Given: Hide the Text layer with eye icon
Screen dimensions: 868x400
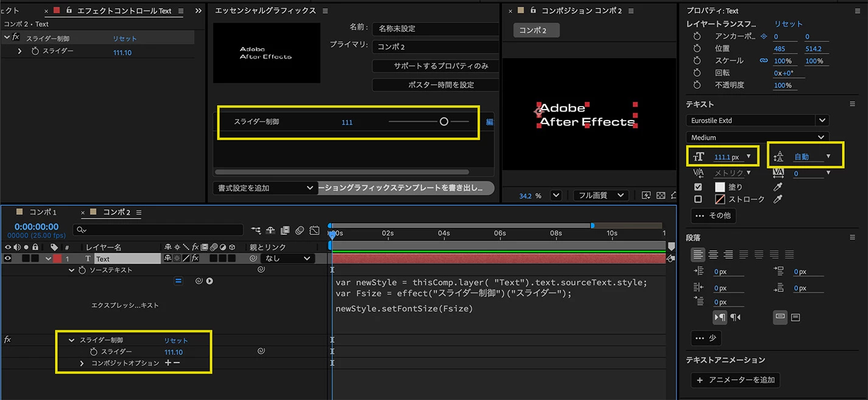Looking at the screenshot, I should [8, 258].
